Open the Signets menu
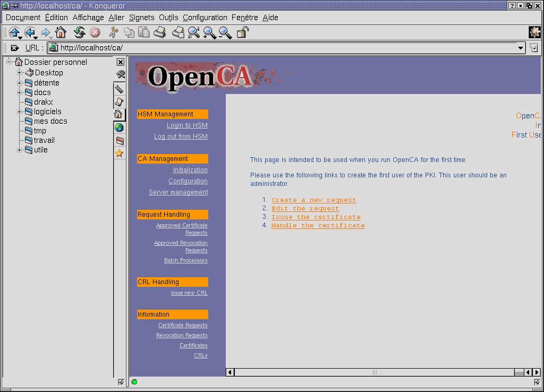The width and height of the screenshot is (544, 392). coord(141,17)
